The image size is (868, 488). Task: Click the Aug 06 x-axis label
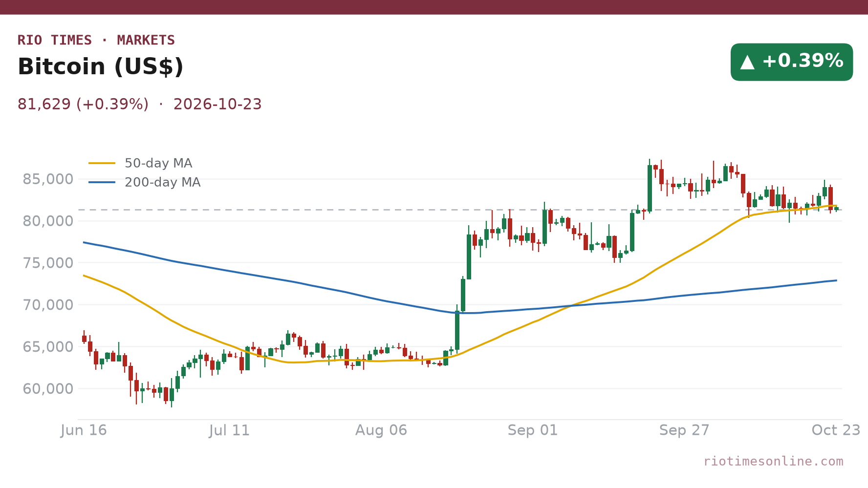pos(381,430)
